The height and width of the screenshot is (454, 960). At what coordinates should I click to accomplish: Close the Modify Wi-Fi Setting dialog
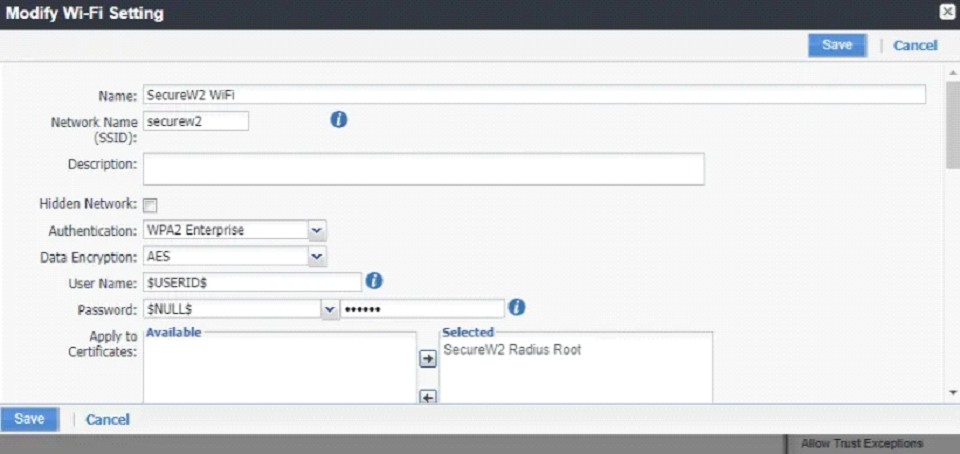[946, 13]
